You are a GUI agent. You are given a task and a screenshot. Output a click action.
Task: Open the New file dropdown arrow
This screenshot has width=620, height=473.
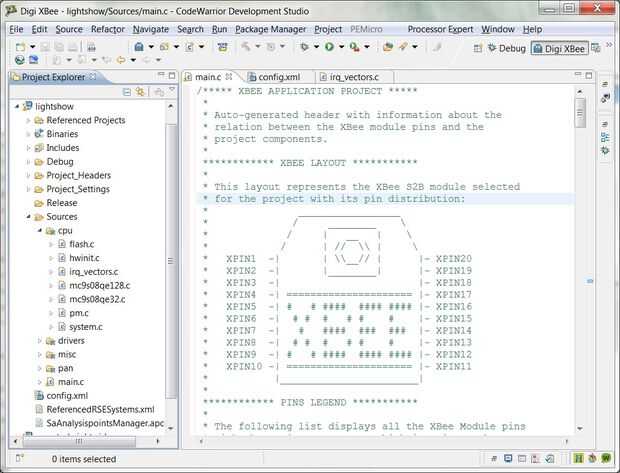coord(32,47)
